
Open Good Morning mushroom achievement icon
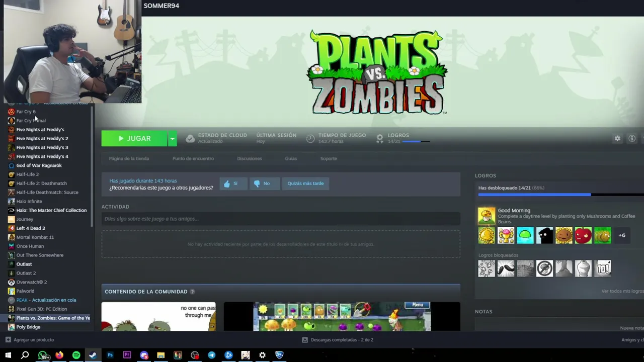tap(487, 216)
